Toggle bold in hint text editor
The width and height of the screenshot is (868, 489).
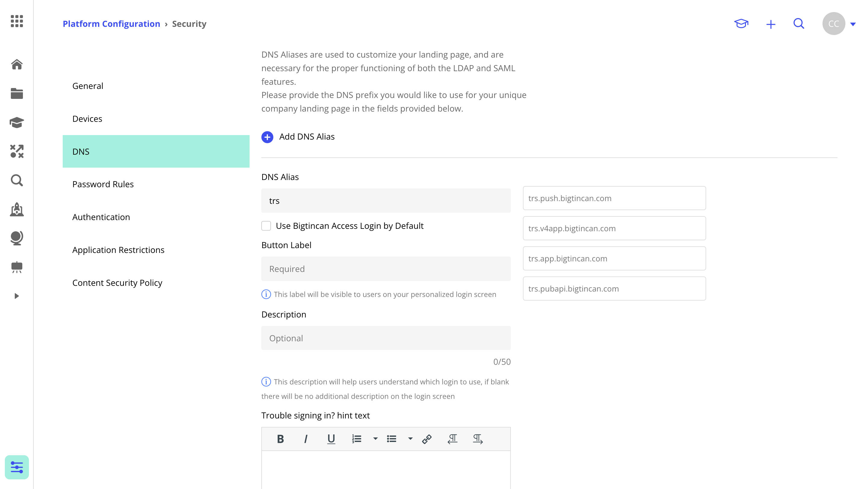280,439
